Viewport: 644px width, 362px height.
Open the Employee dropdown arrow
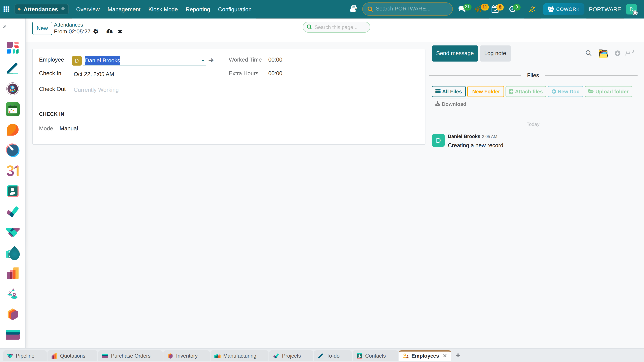(203, 61)
